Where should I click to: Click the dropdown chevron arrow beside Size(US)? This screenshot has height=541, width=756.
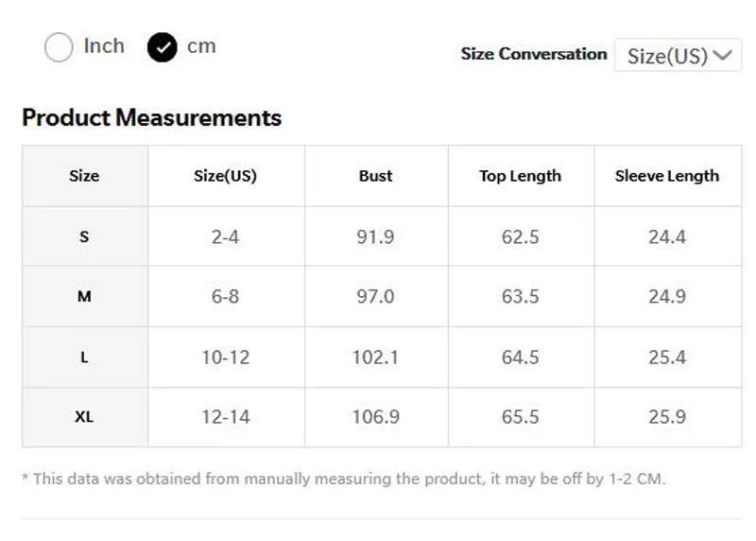(724, 55)
